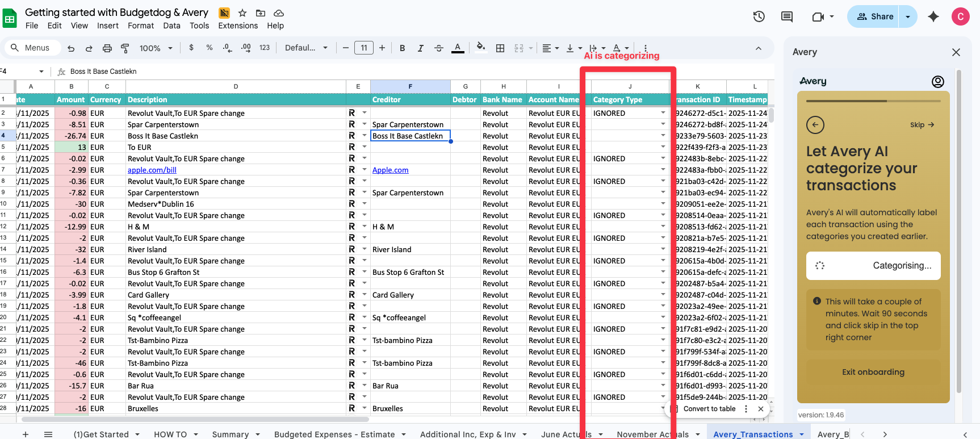Switch to the Summary sheet tab

230,434
